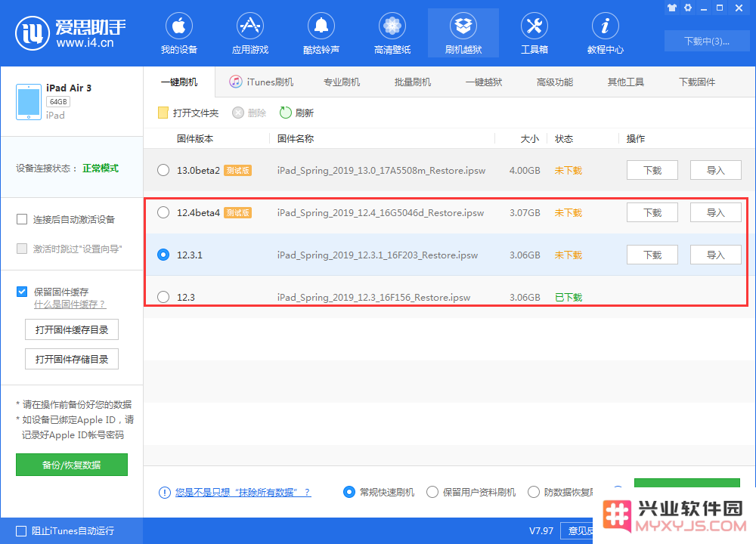Click 4.00GB size cell
Image resolution: width=756 pixels, height=544 pixels.
click(x=525, y=171)
